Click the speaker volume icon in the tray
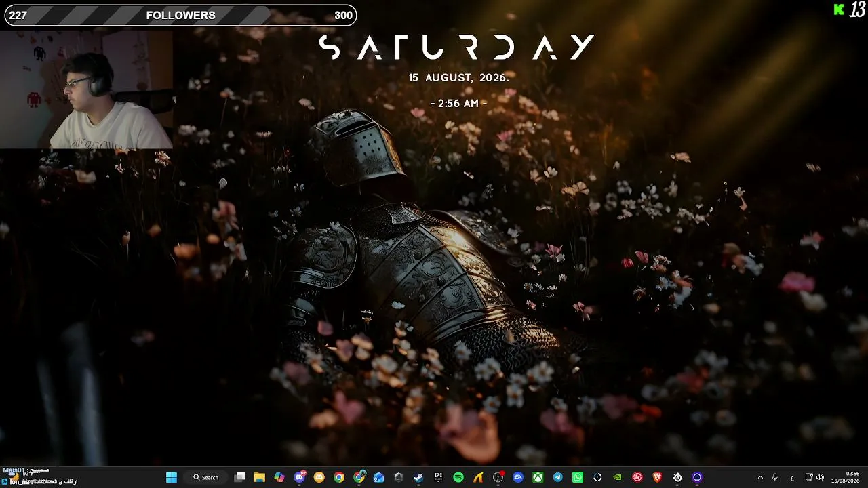868x488 pixels. 820,477
